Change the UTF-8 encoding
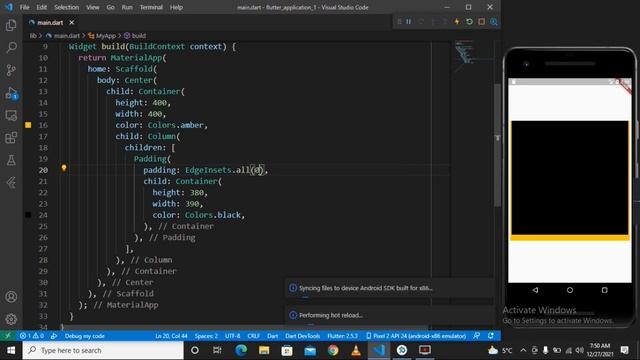Screen dimensions: 640x360 click(x=233, y=336)
